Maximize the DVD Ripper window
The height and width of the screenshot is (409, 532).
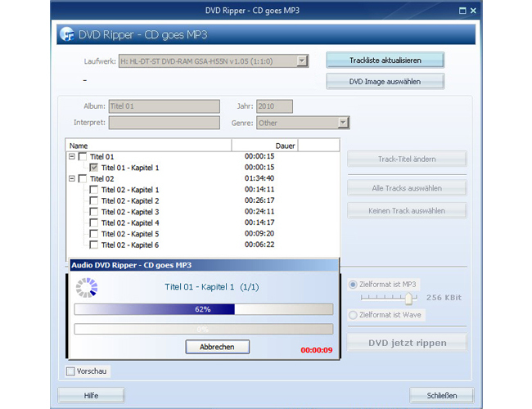tap(462, 11)
